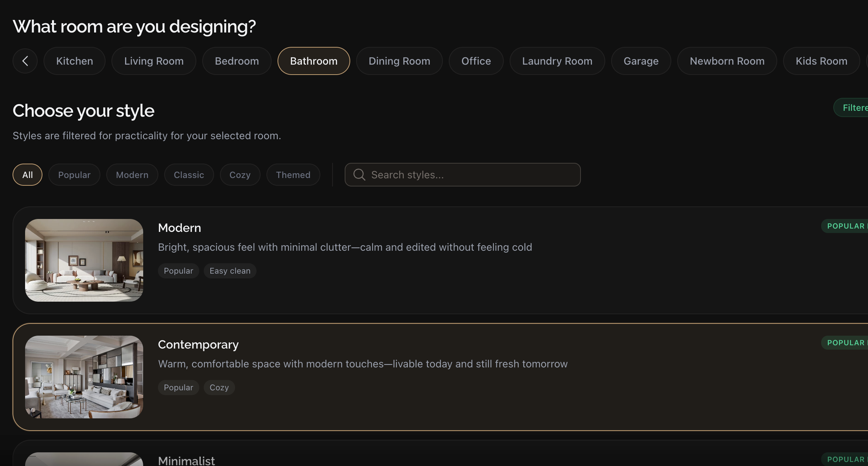Show only Cozy styles
This screenshot has height=466, width=868.
pyautogui.click(x=240, y=175)
